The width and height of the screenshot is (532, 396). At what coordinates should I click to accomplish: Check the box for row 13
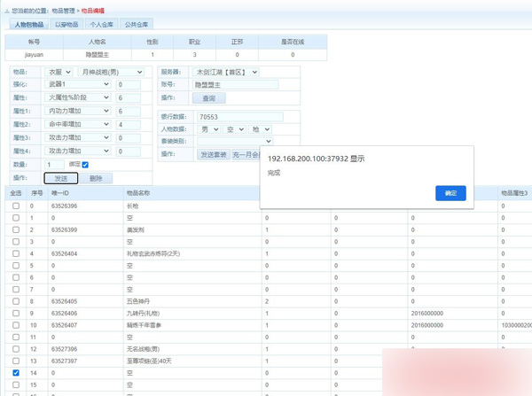(x=16, y=361)
